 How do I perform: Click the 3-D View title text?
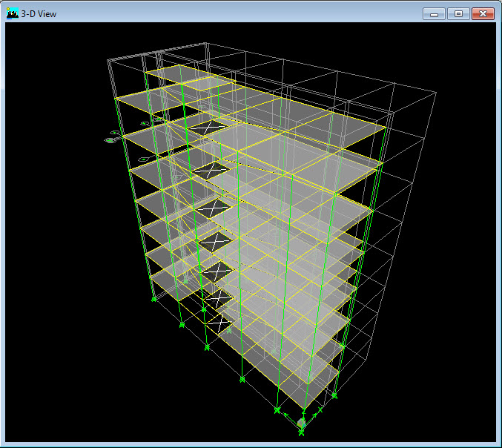click(x=39, y=13)
